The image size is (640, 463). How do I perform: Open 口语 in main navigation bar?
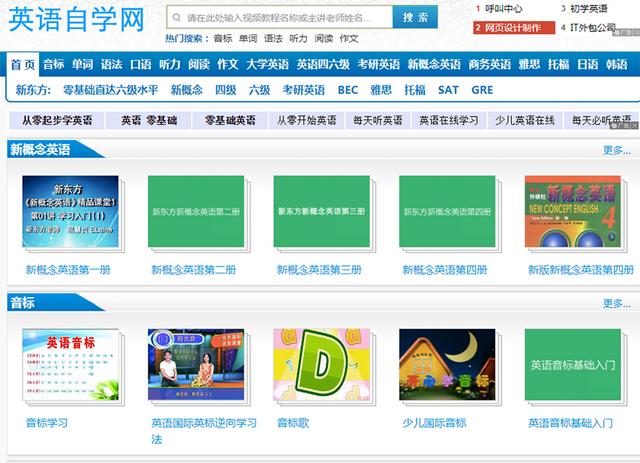coord(140,65)
